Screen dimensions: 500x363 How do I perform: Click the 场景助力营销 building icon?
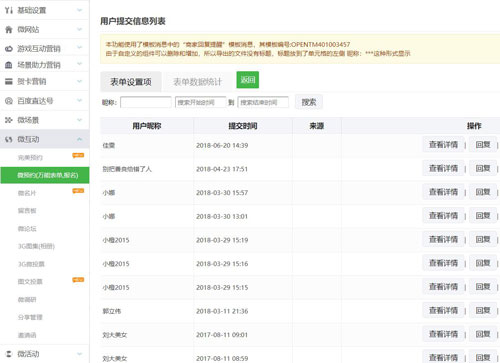(x=9, y=65)
